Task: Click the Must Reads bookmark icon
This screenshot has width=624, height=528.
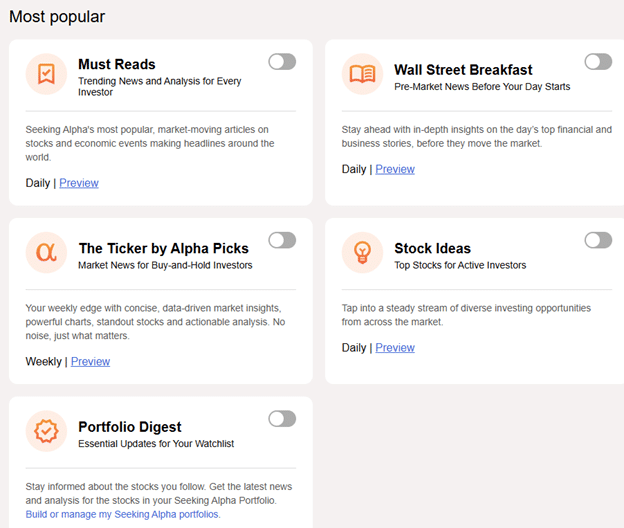Action: (46, 74)
